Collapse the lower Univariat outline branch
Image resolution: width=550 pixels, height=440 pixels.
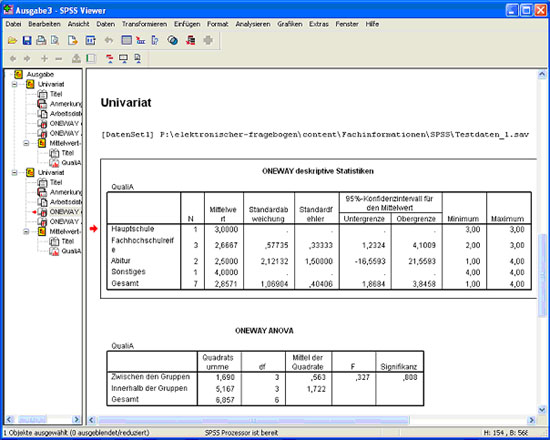click(x=14, y=173)
